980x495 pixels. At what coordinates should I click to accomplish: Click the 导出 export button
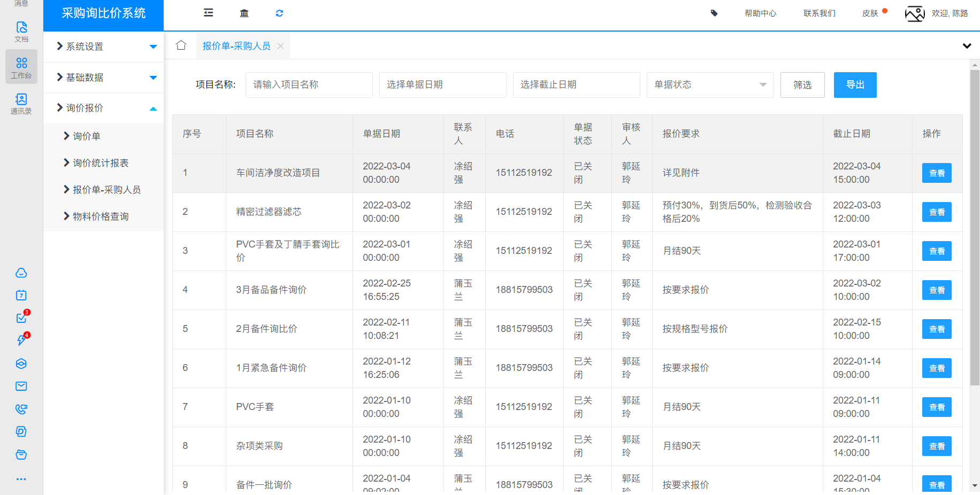pyautogui.click(x=855, y=84)
